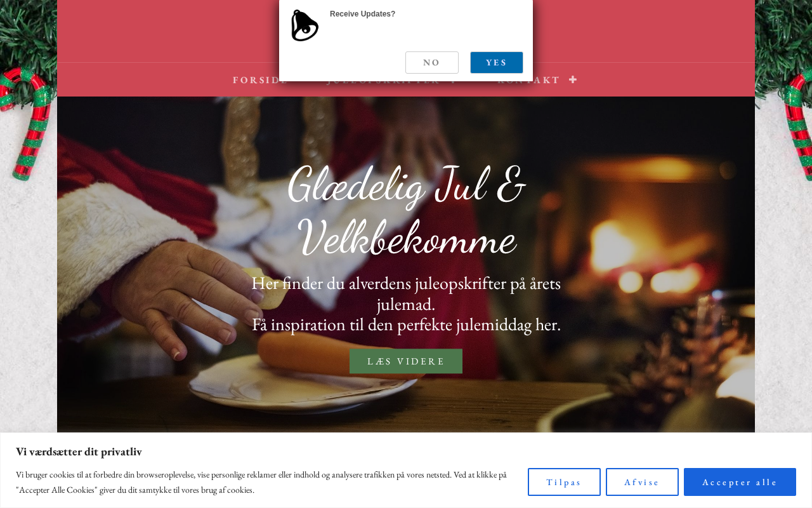Click the Glædelig Jul & Velkbekomme heading
This screenshot has height=508, width=812.
tap(406, 211)
